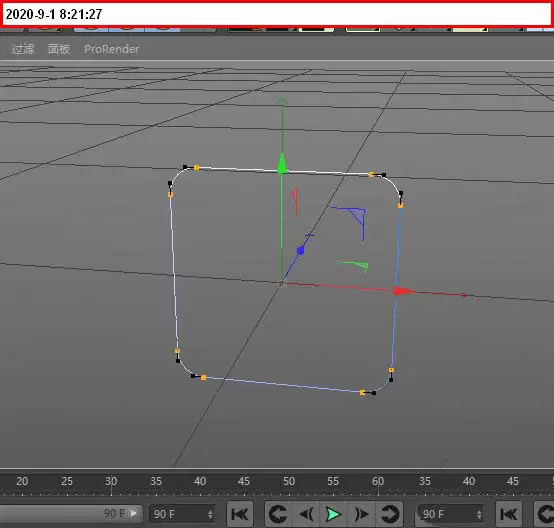Select the orange spline point on bottom edge near left corner
554x528 pixels.
204,378
